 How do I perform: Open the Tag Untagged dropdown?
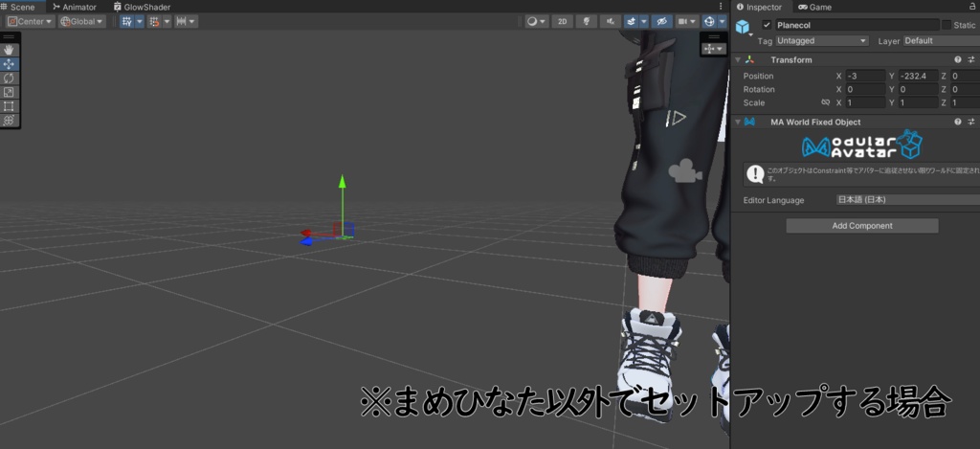pyautogui.click(x=822, y=40)
